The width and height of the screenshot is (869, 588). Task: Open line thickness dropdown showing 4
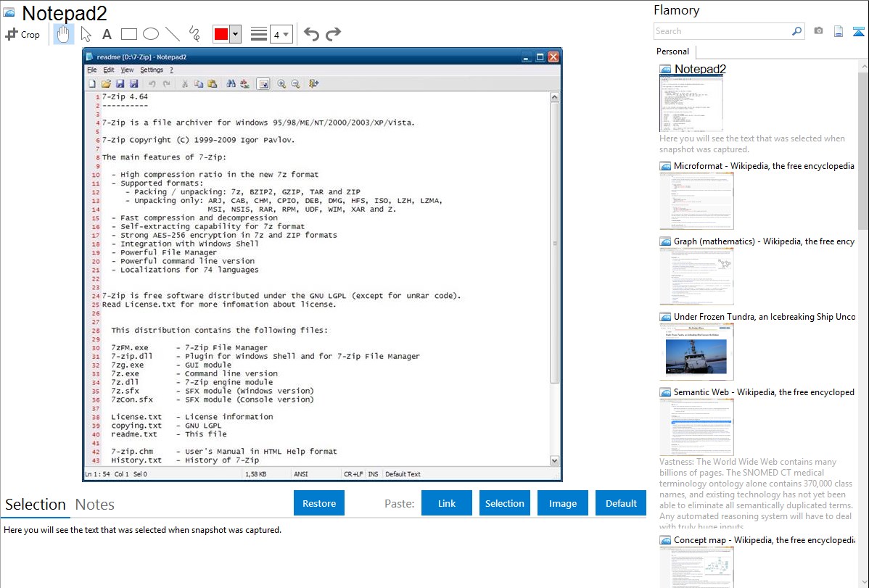click(x=281, y=34)
